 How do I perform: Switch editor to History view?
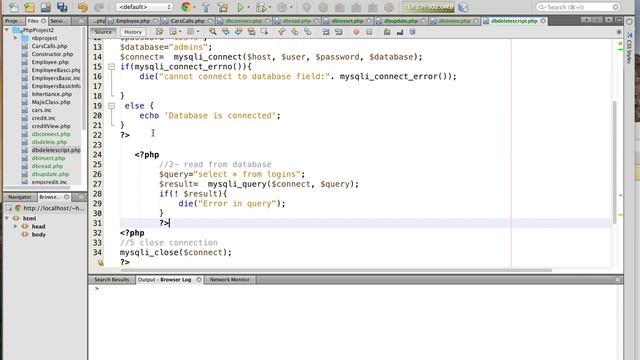[133, 32]
